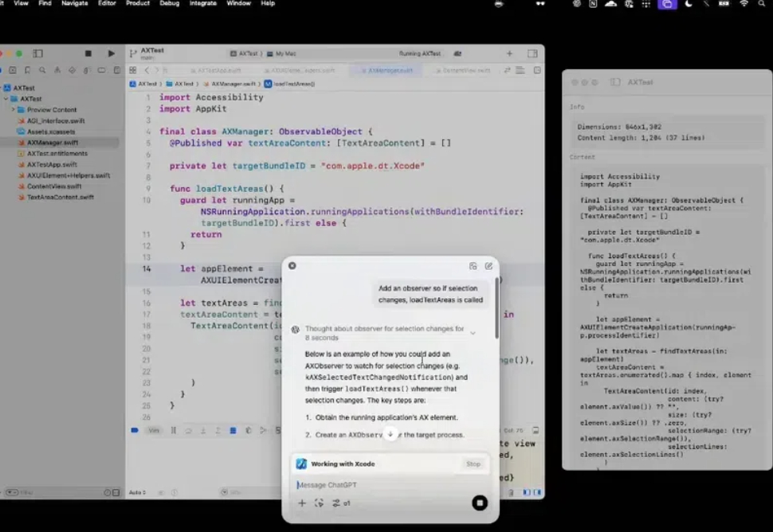Open the Find menu in the menu bar
This screenshot has width=773, height=532.
tap(45, 3)
